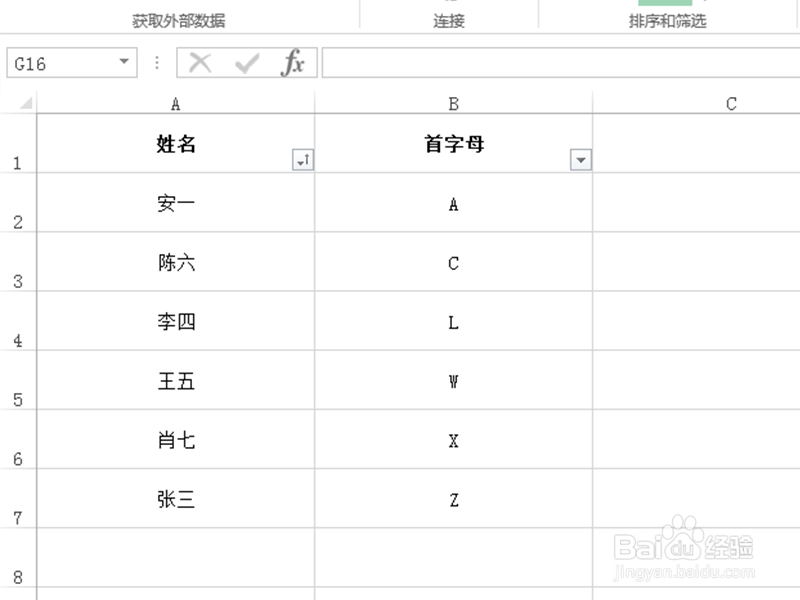Click the sort-filter icon on 姓名 header
Screen dimensions: 800x600
click(x=303, y=158)
